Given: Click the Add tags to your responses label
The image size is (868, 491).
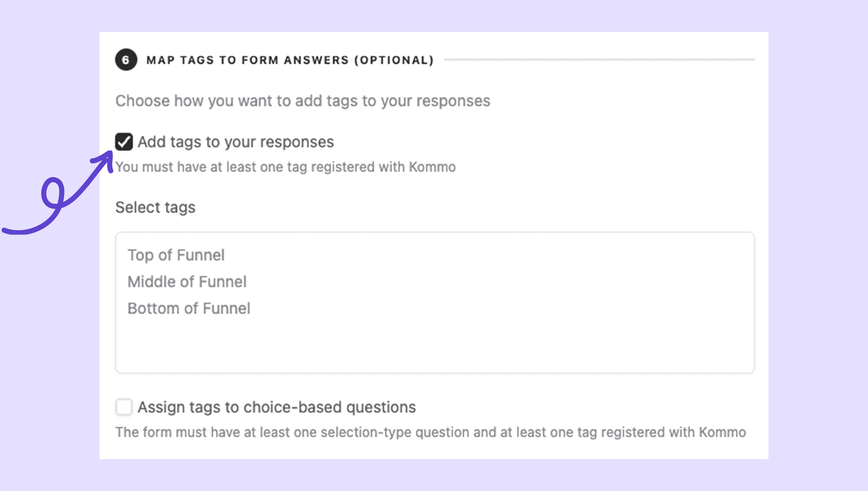Looking at the screenshot, I should click(236, 142).
